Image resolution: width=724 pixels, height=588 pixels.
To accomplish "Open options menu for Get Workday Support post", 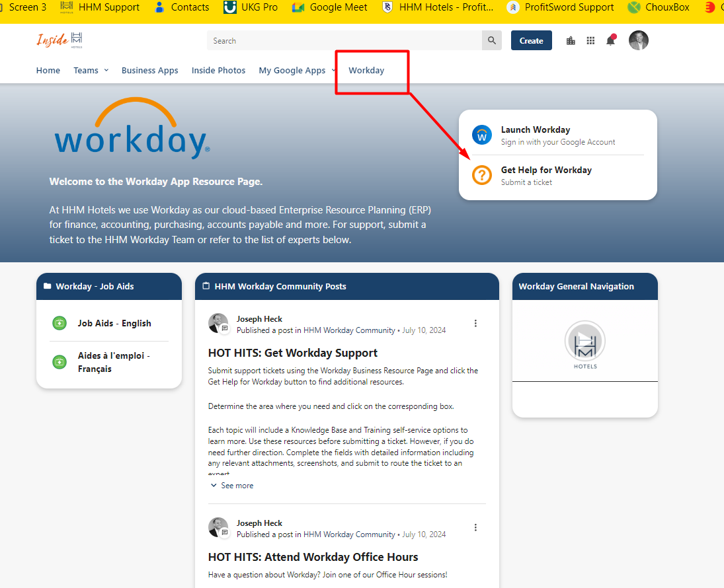I will [x=475, y=324].
